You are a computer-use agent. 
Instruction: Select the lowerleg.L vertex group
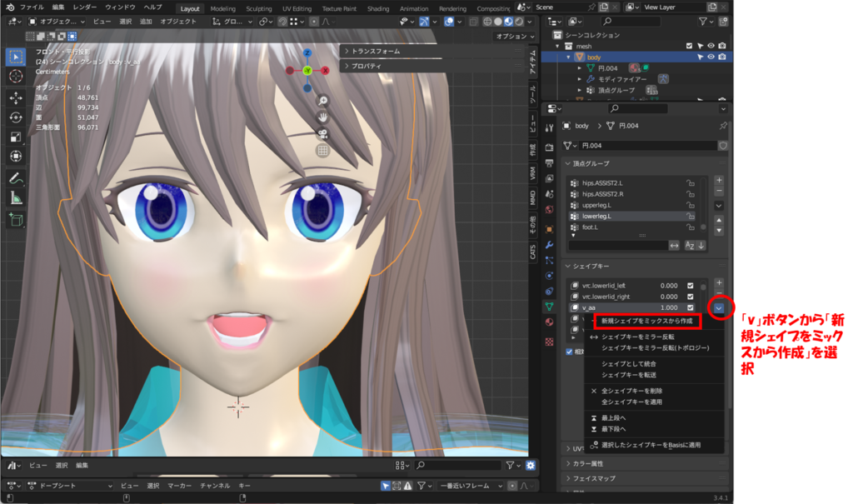(x=600, y=216)
